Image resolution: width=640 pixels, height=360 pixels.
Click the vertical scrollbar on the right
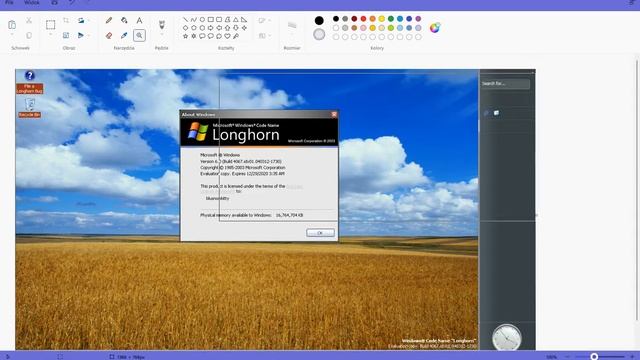pos(637,190)
